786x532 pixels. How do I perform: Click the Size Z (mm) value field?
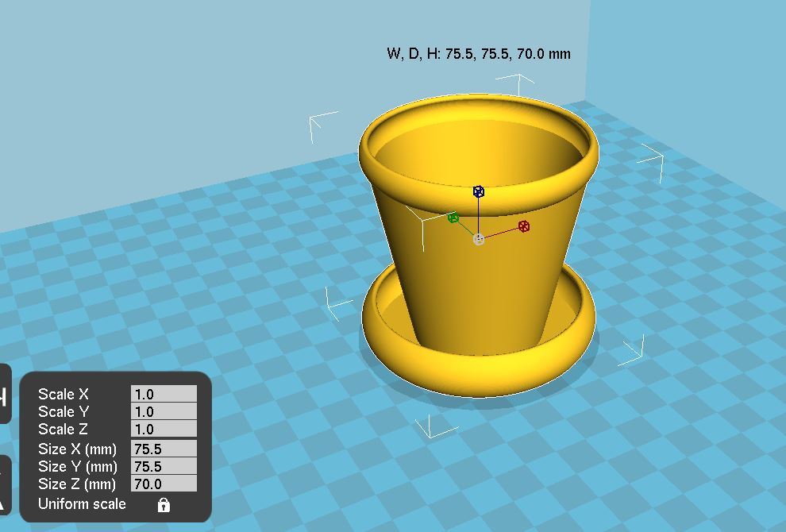pyautogui.click(x=164, y=484)
